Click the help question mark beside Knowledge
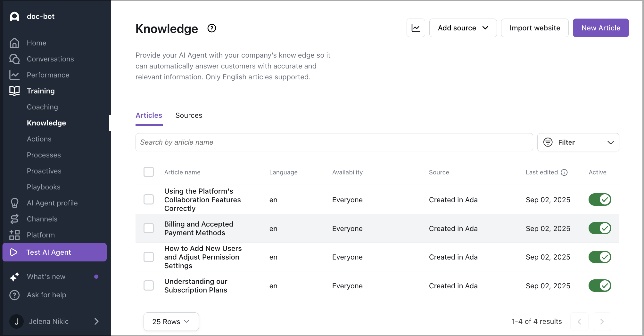 coord(211,28)
